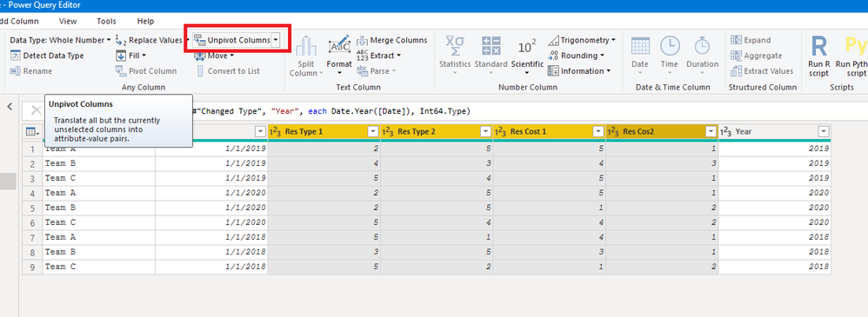The height and width of the screenshot is (317, 868).
Task: Click the Rounding icon
Action: click(553, 56)
